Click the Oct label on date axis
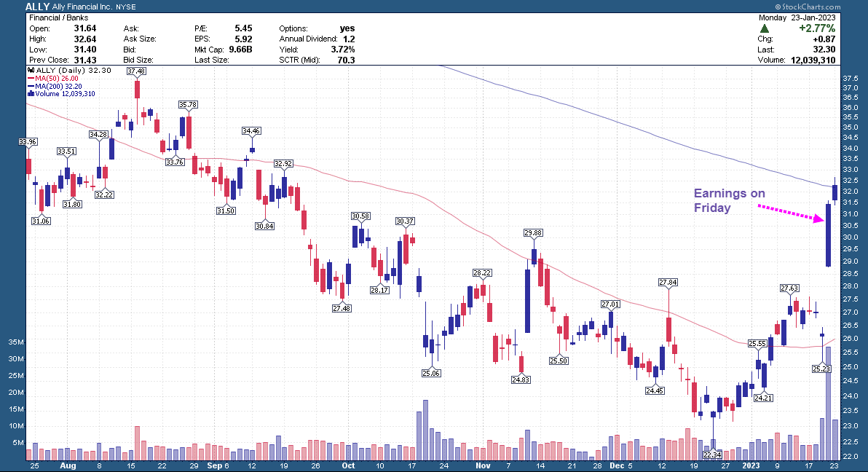Viewport: 868px width, 472px height. point(348,465)
